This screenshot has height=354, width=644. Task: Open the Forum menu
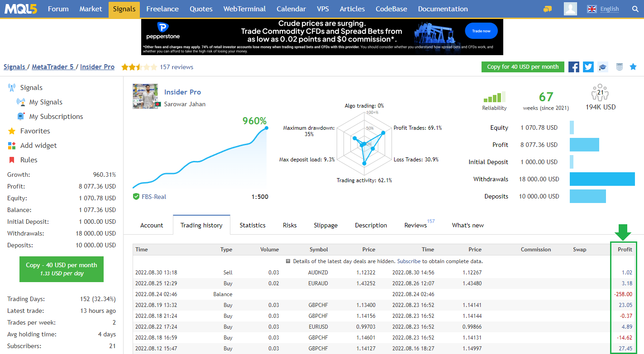point(58,9)
